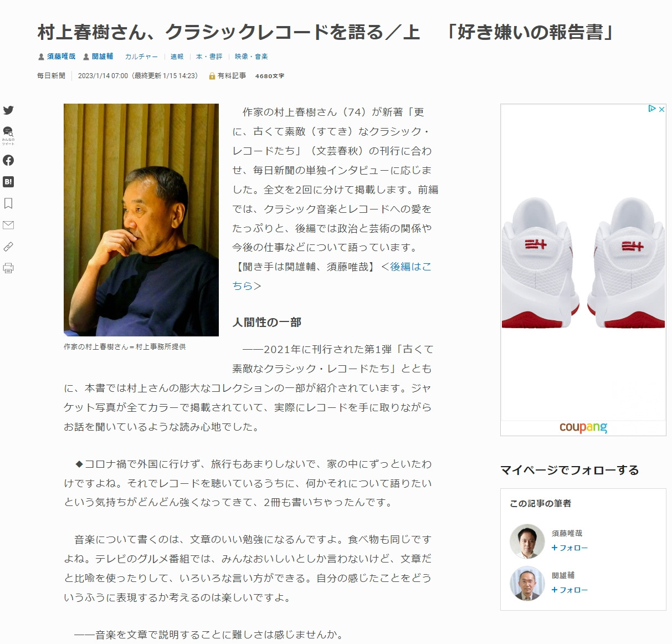Viewport: 672px width, 644px height.
Task: Open author 須藤唯哉 link in byline
Action: pyautogui.click(x=61, y=57)
